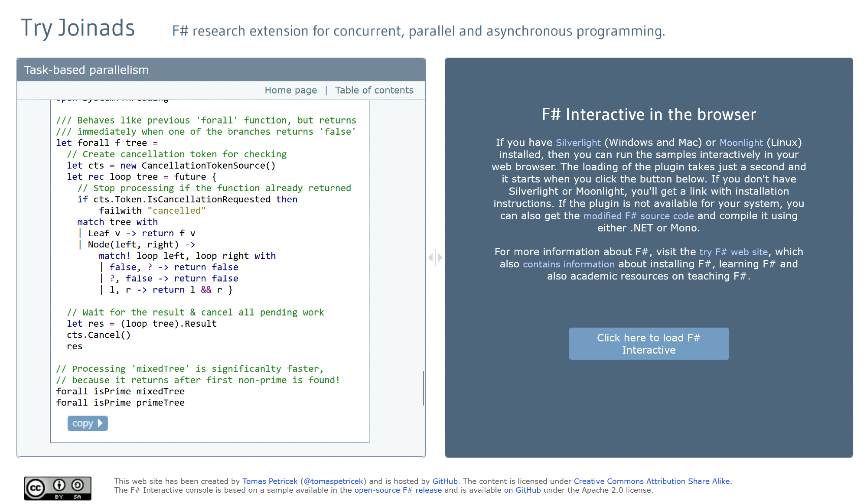The width and height of the screenshot is (867, 504).
Task: Open the Table of contents link
Action: tap(374, 90)
